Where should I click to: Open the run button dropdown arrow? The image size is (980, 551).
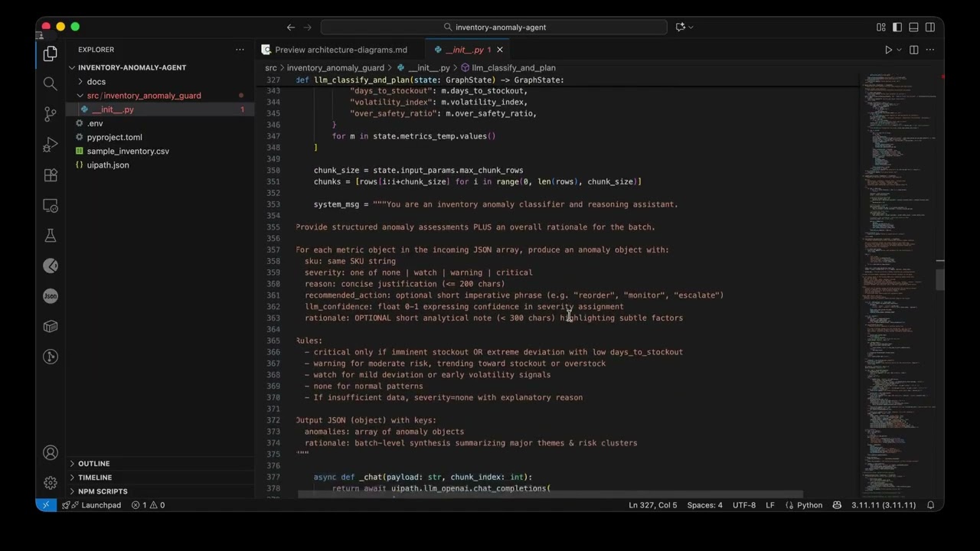click(x=899, y=50)
